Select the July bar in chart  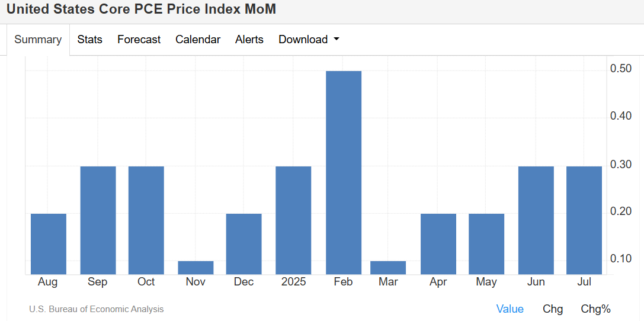click(x=584, y=220)
